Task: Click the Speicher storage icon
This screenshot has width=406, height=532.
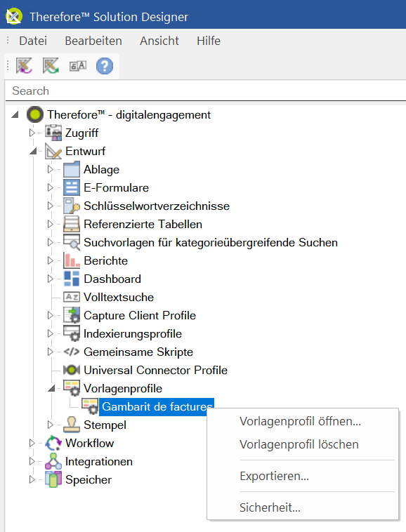Action: tap(53, 480)
